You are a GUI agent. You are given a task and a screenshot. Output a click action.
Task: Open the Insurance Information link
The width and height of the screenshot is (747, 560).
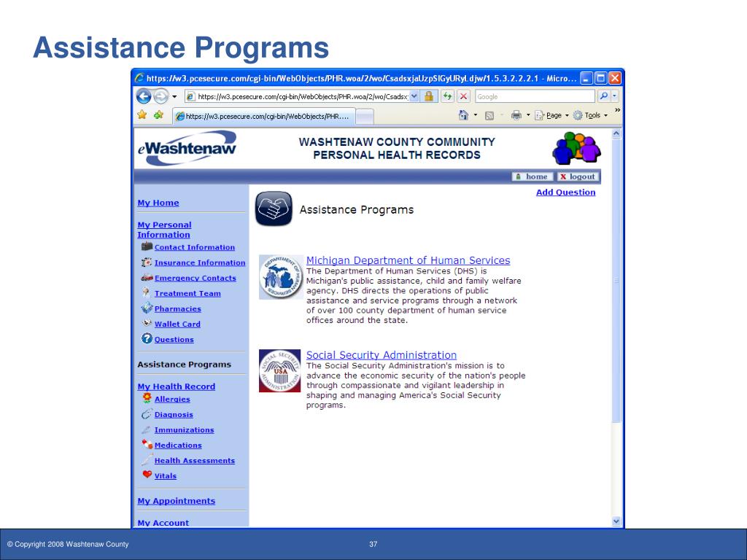[x=200, y=262]
